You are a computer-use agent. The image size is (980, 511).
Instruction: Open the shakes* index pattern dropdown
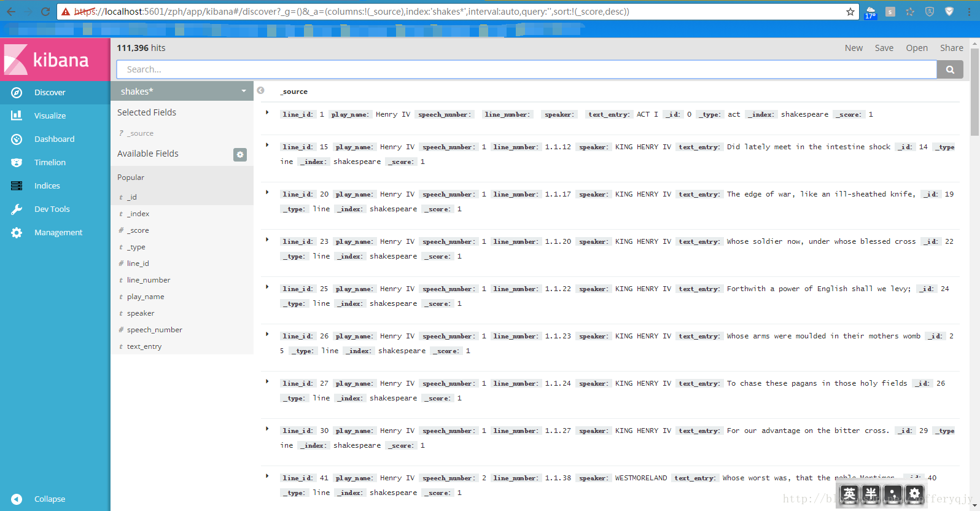[x=182, y=91]
